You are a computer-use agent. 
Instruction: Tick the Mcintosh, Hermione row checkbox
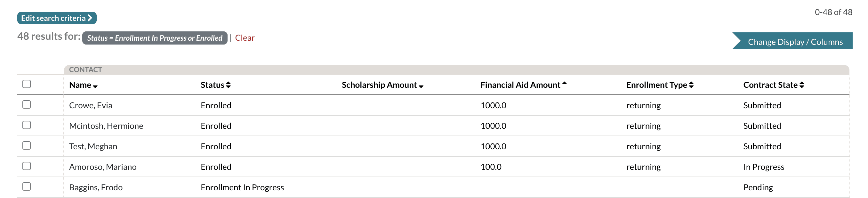click(27, 125)
